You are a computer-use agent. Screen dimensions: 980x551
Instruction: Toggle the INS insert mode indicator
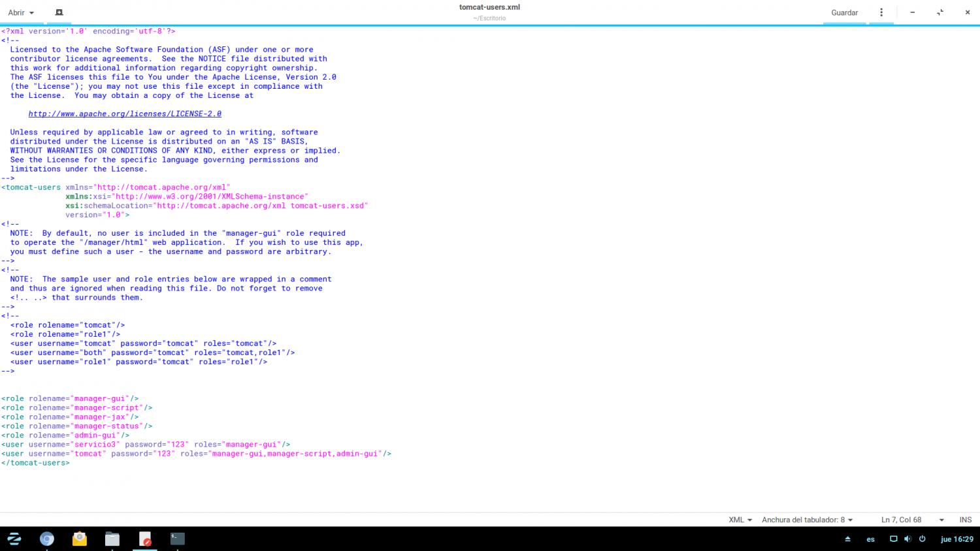point(966,520)
